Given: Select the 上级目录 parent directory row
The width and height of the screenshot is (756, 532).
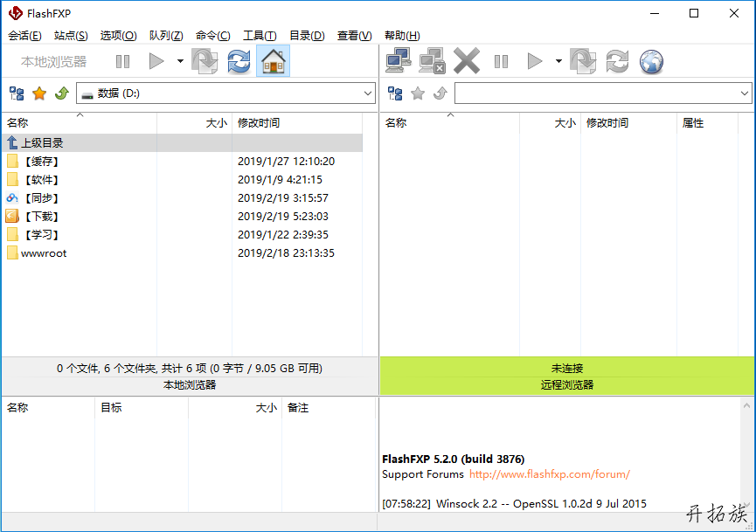Looking at the screenshot, I should point(183,142).
